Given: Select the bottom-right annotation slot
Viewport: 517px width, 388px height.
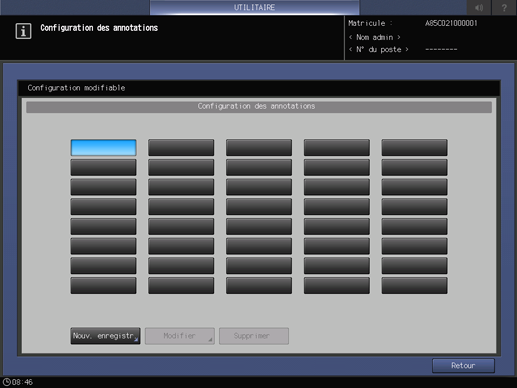Looking at the screenshot, I should point(414,286).
